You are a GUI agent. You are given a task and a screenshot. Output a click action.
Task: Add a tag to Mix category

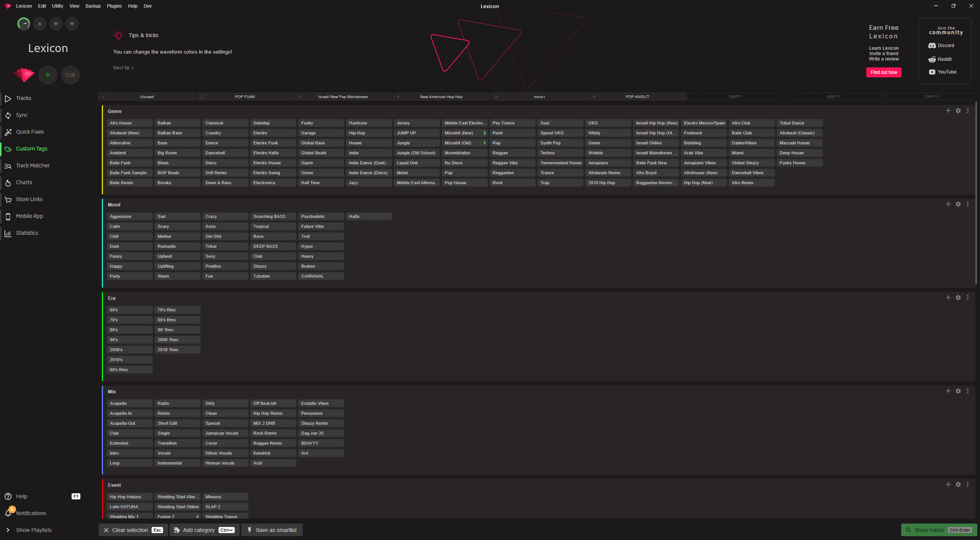tap(948, 391)
